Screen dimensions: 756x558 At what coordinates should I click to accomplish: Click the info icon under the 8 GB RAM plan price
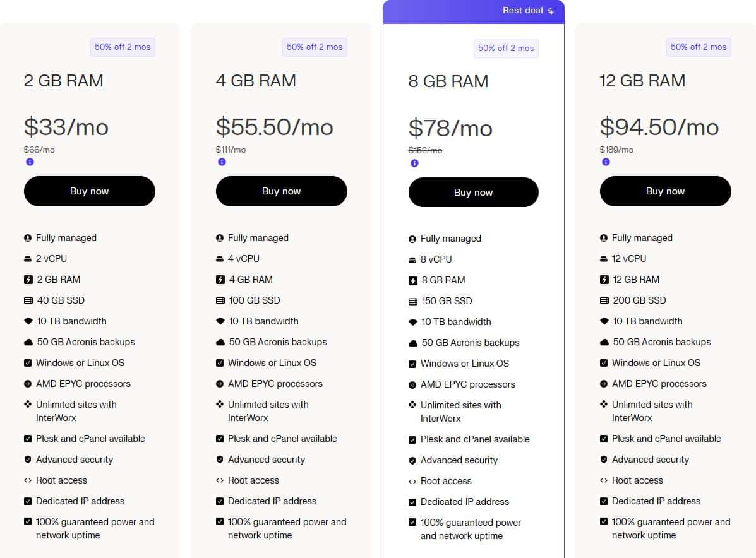(414, 163)
